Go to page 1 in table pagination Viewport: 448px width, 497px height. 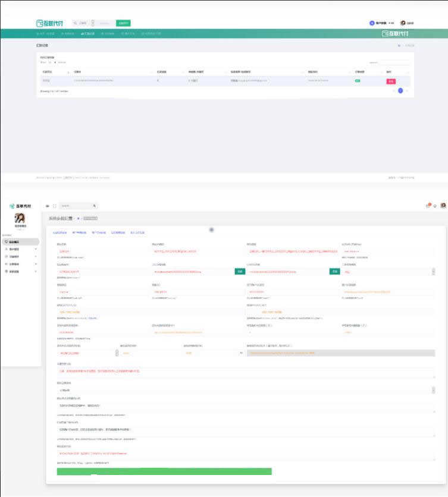pyautogui.click(x=400, y=91)
